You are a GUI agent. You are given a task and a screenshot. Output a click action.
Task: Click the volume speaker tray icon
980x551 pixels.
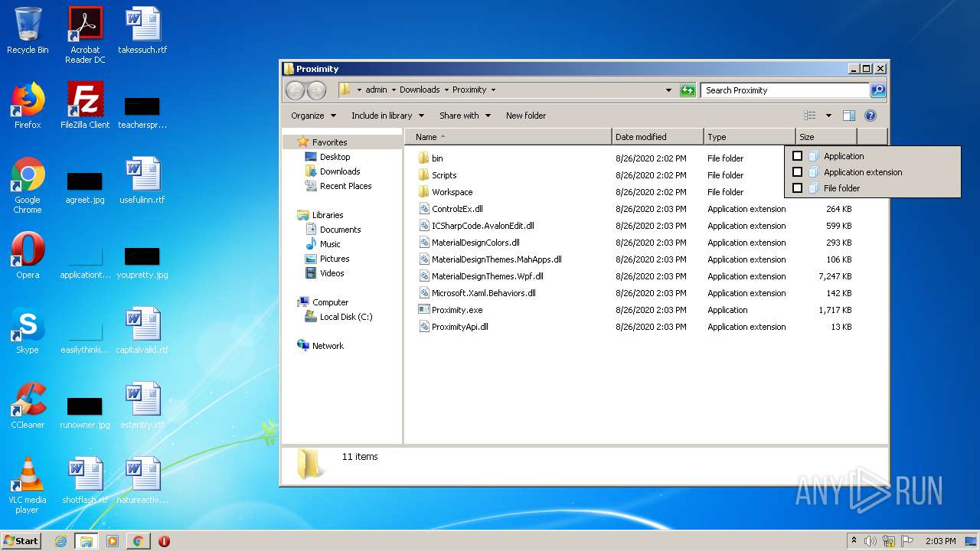tap(871, 541)
